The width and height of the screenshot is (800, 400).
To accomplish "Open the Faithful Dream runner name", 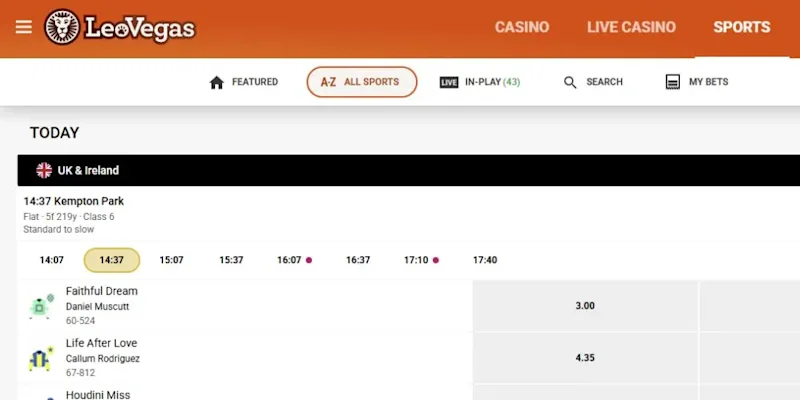I will pos(102,291).
